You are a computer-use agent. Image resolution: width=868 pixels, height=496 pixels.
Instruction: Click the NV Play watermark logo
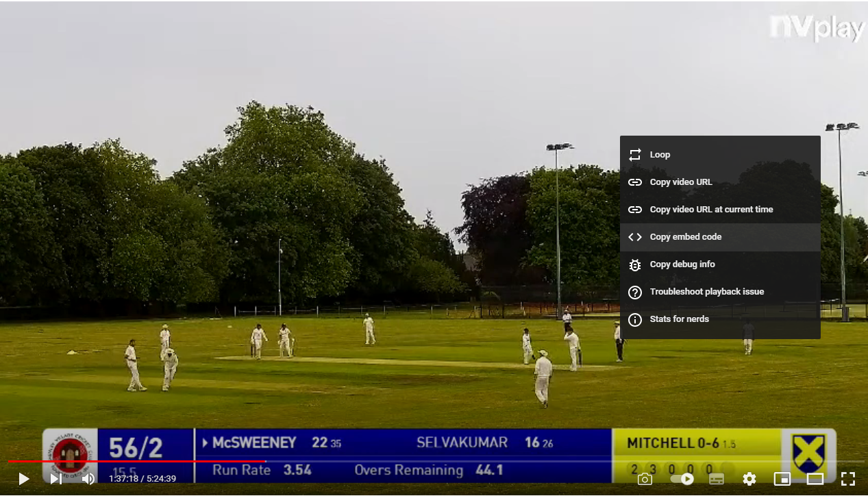pyautogui.click(x=816, y=28)
